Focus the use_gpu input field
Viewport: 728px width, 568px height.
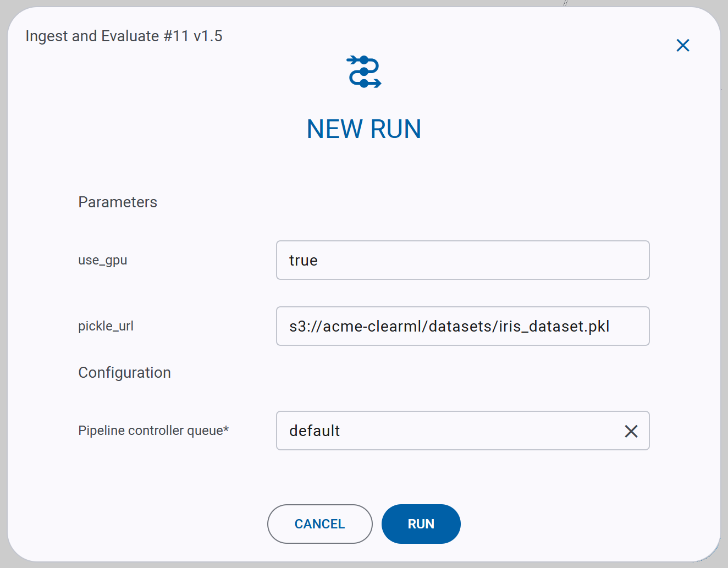click(x=462, y=260)
